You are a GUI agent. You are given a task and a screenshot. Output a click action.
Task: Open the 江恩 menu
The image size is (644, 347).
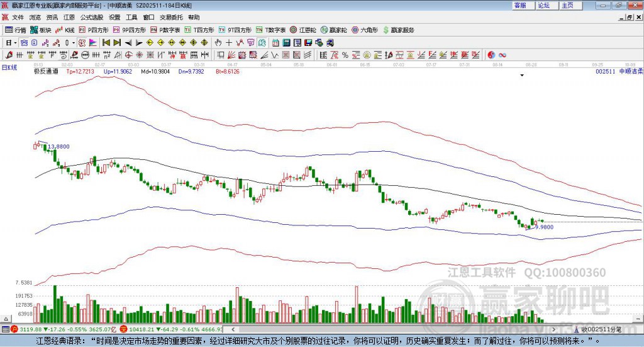click(x=69, y=17)
